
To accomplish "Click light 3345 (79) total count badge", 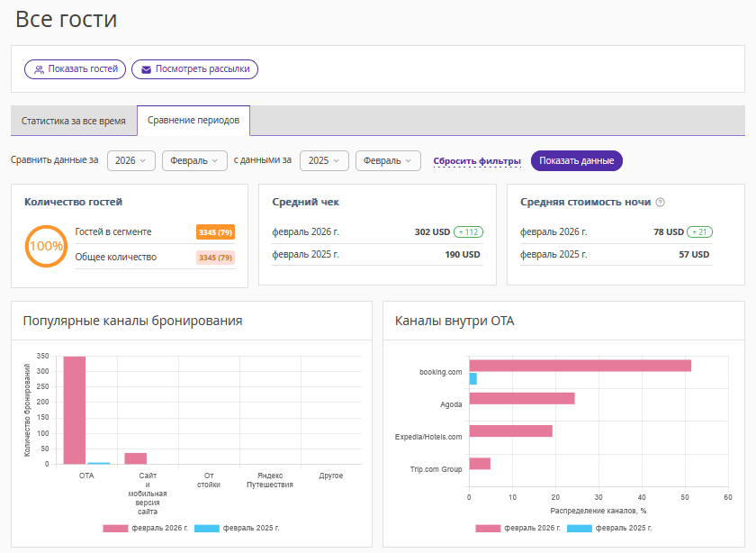I will pos(215,258).
